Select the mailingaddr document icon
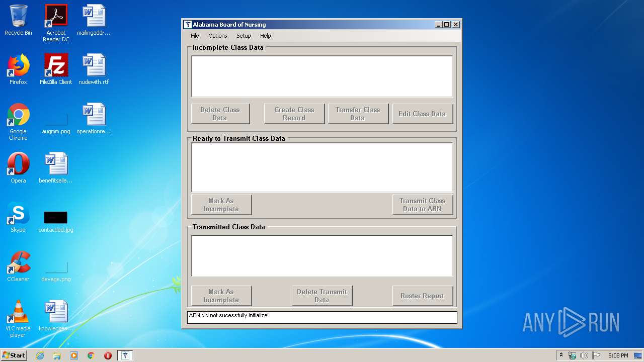Screen dimensions: 644x362 pos(94,21)
